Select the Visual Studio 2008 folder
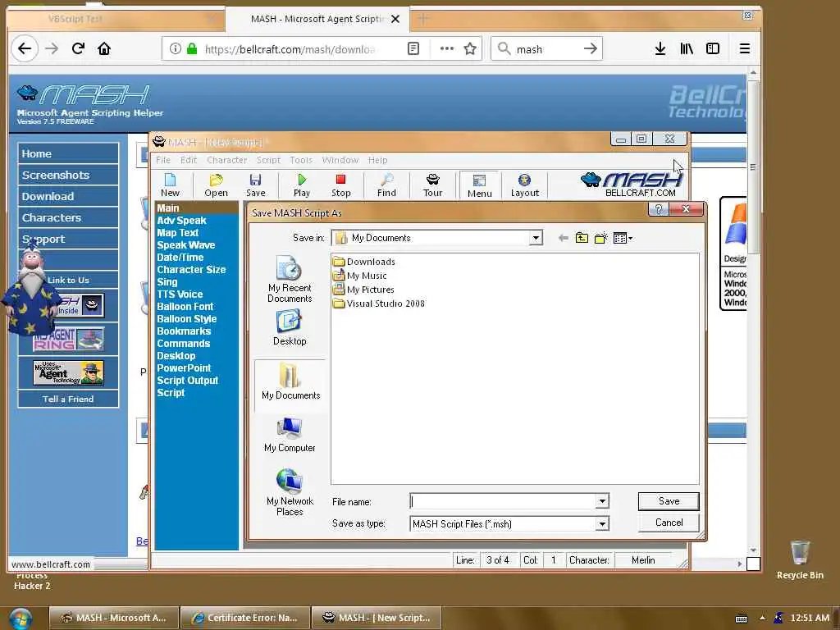The height and width of the screenshot is (630, 840). [x=379, y=304]
